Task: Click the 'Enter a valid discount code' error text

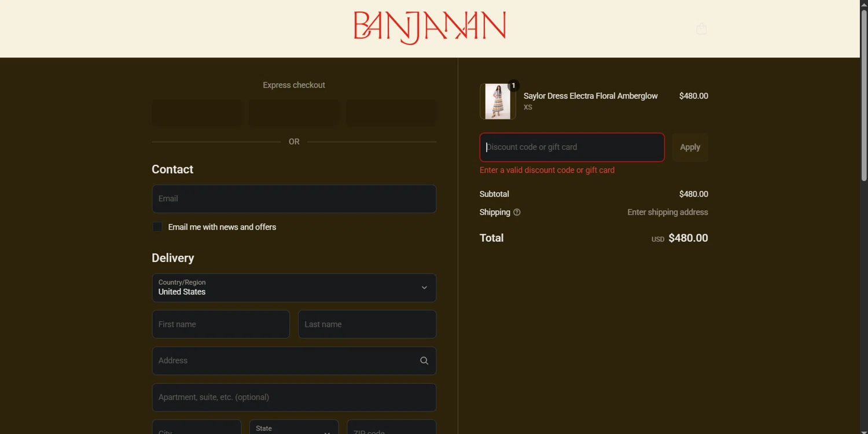Action: [x=547, y=170]
